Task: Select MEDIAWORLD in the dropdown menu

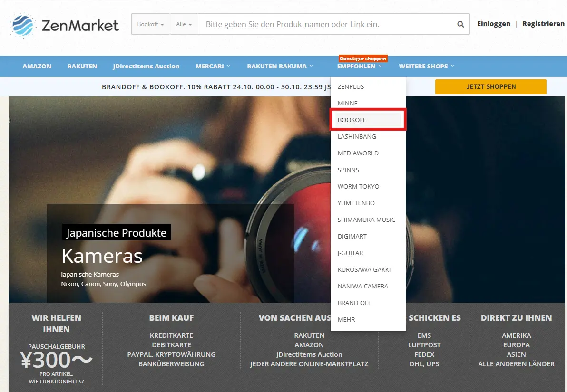Action: tap(368, 153)
